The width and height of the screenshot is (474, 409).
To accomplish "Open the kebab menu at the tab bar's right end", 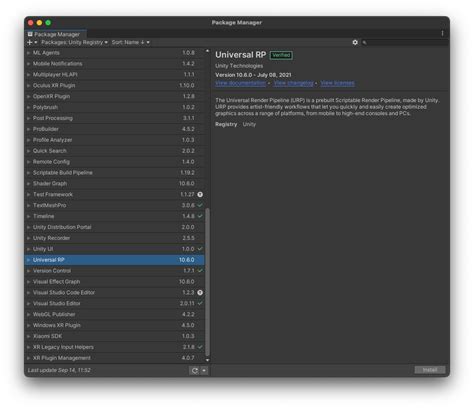I will 442,33.
